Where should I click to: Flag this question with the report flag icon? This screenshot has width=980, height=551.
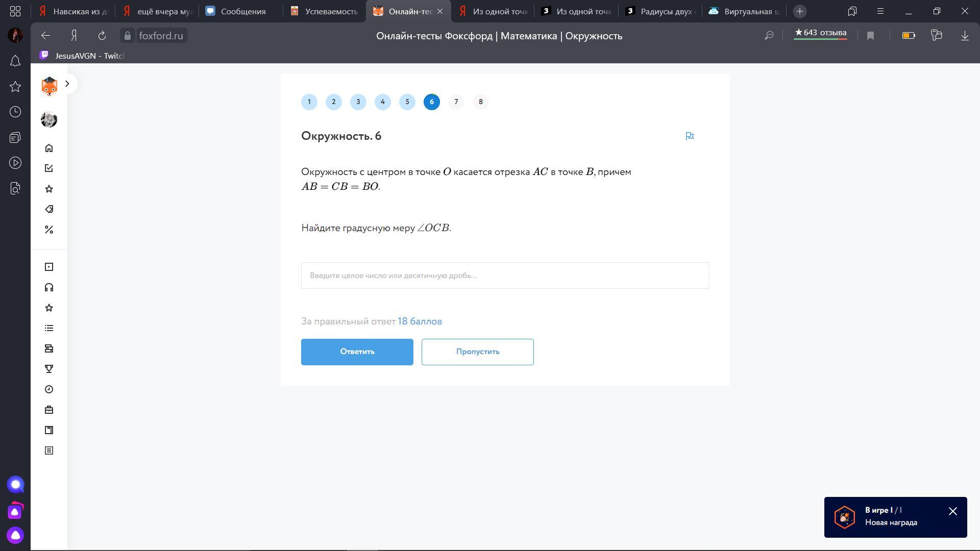[690, 136]
